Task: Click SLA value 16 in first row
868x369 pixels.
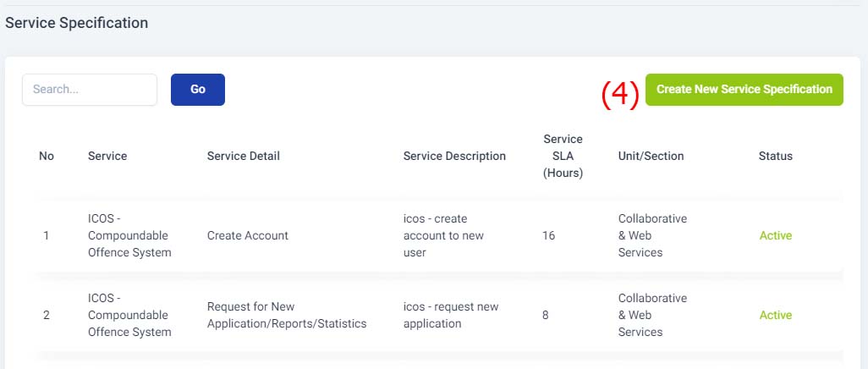Action: (548, 235)
